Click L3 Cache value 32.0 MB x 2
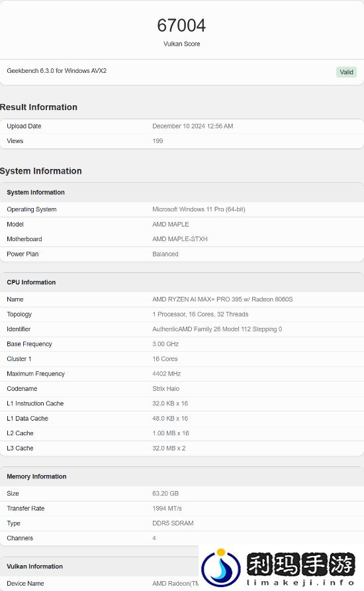 (x=169, y=448)
